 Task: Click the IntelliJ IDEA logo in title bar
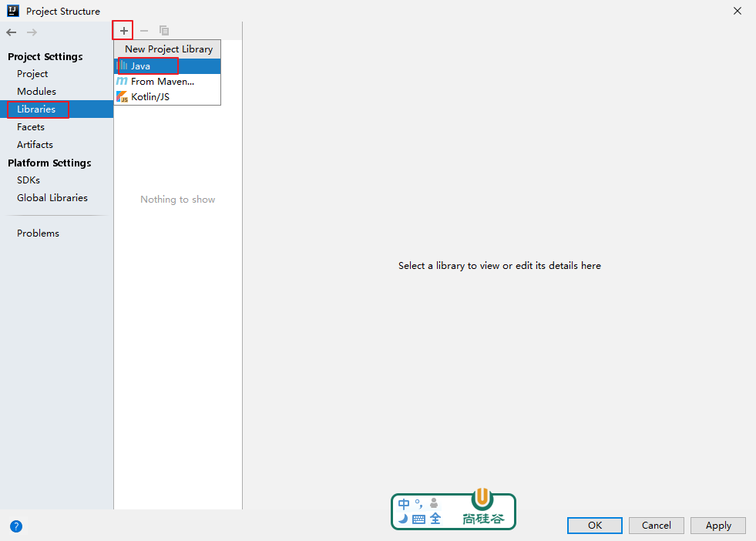click(x=13, y=11)
